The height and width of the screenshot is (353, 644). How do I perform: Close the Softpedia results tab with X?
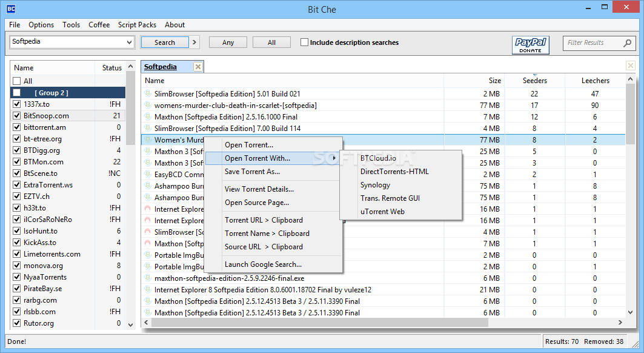click(x=198, y=67)
